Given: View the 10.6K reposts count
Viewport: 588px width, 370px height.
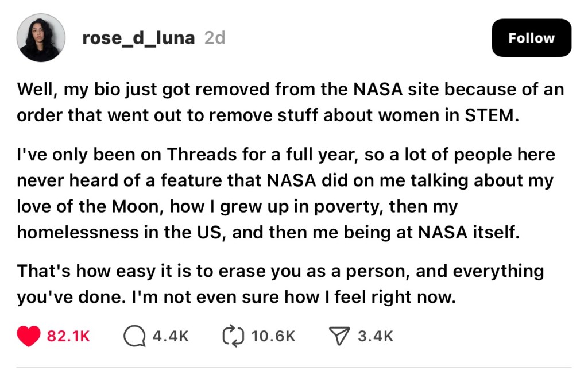Looking at the screenshot, I should pos(273,336).
